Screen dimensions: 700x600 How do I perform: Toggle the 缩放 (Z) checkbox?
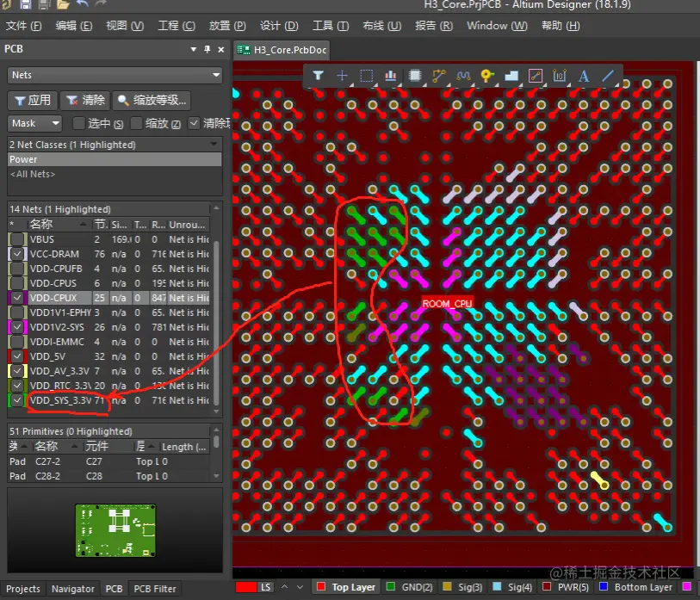point(136,123)
